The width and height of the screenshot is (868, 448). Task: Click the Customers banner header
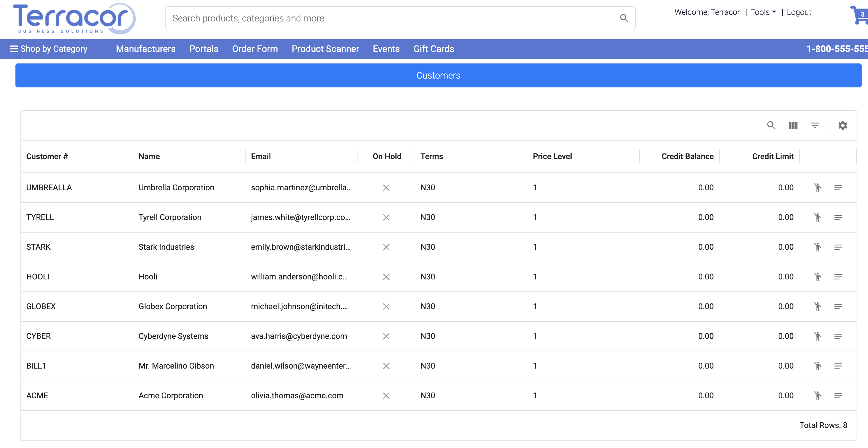(438, 75)
